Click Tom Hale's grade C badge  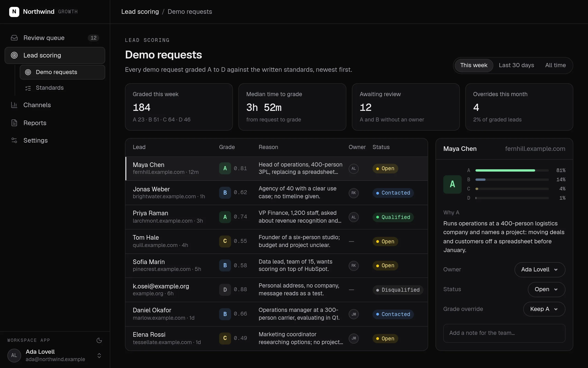[x=225, y=241]
